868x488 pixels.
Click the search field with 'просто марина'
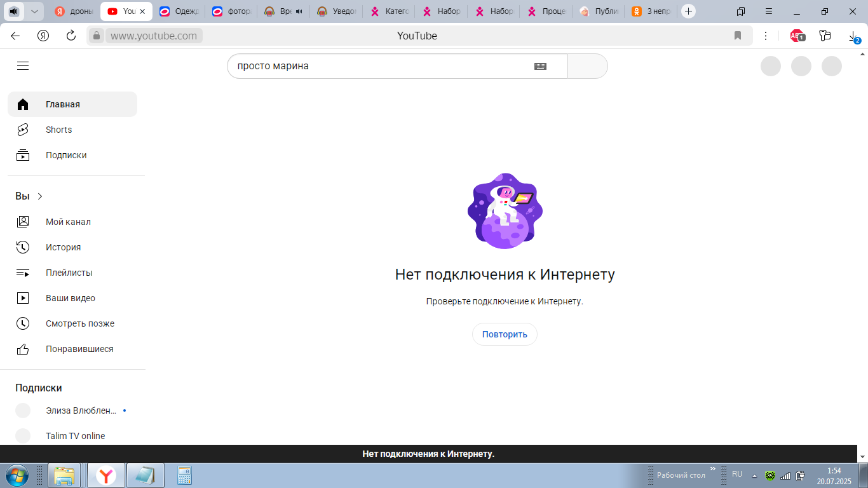381,66
